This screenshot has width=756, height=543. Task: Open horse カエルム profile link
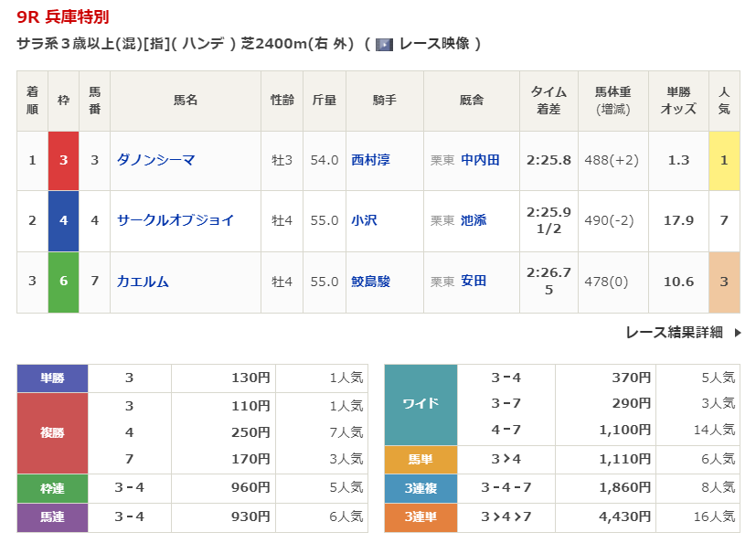tap(143, 282)
